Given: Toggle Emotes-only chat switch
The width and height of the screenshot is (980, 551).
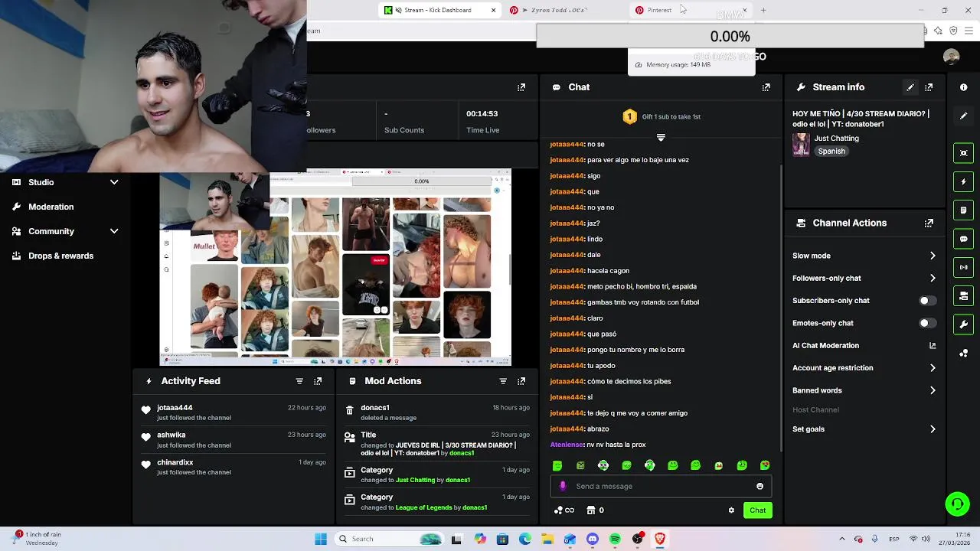Looking at the screenshot, I should click(926, 323).
